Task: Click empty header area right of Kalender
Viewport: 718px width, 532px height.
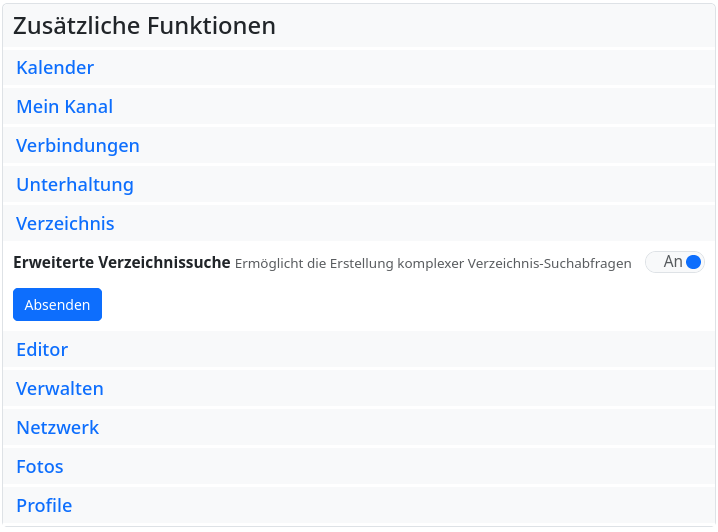Action: (400, 68)
